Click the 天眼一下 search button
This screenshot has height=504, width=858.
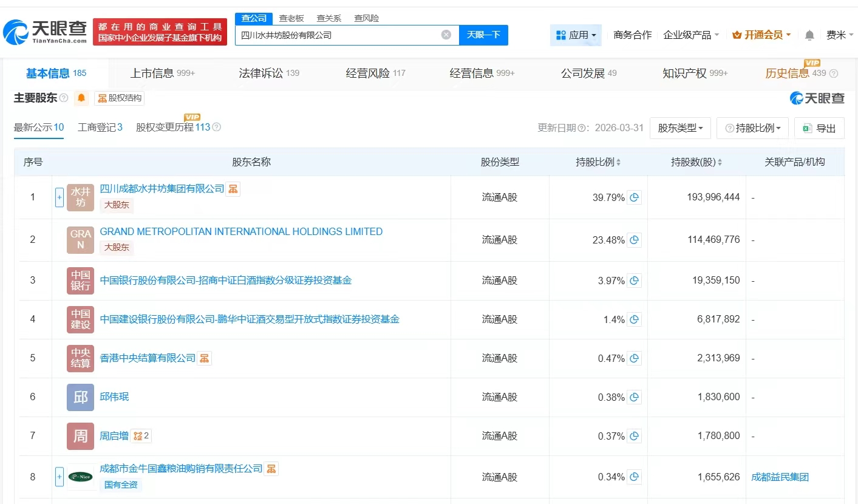click(x=483, y=35)
